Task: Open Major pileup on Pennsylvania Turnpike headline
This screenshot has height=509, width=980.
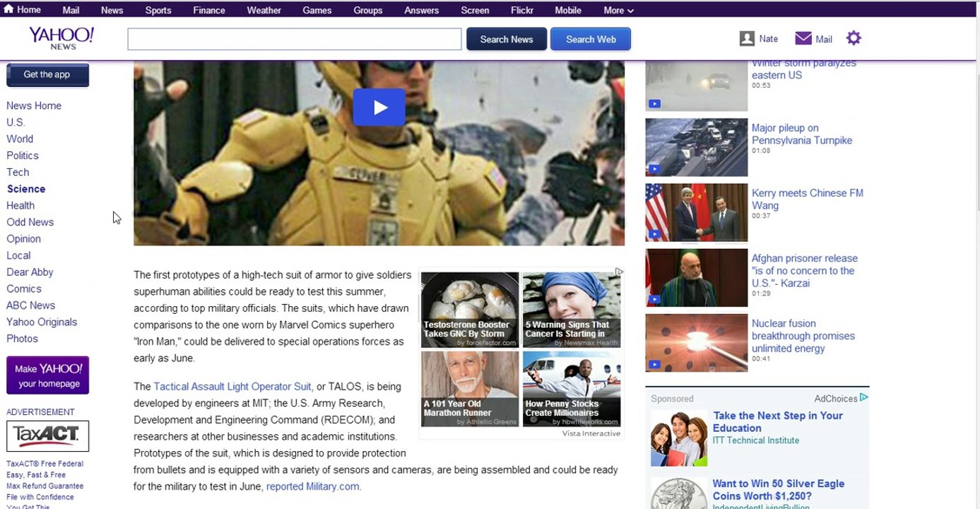Action: [802, 134]
